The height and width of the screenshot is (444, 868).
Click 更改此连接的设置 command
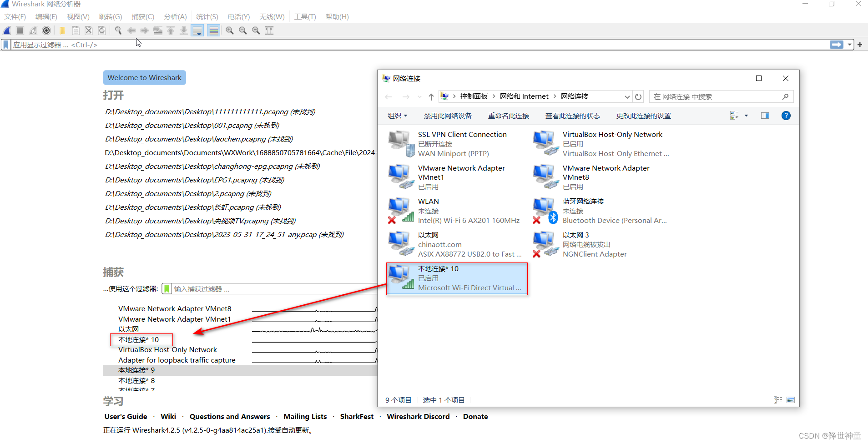(x=644, y=116)
